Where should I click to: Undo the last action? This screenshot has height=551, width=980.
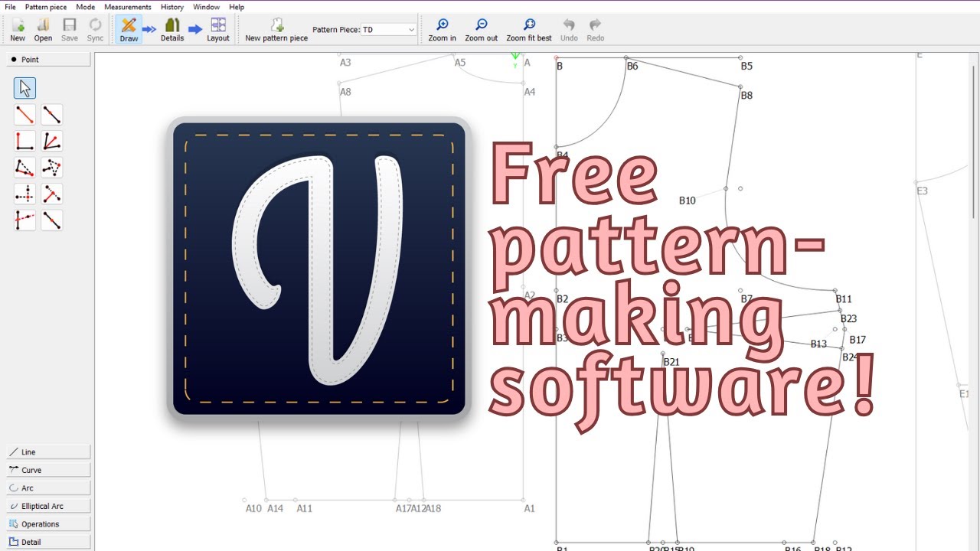(x=569, y=30)
